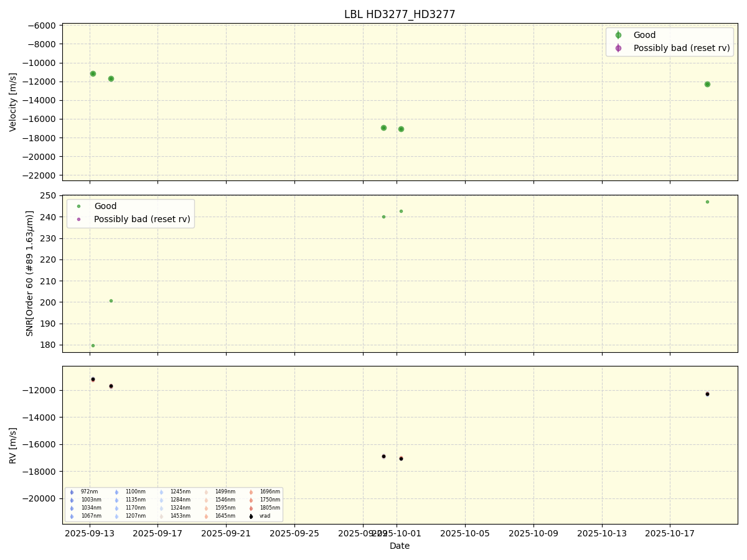The height and width of the screenshot is (560, 747).
Task: Click the 1170nm legend marker
Action: point(116,508)
